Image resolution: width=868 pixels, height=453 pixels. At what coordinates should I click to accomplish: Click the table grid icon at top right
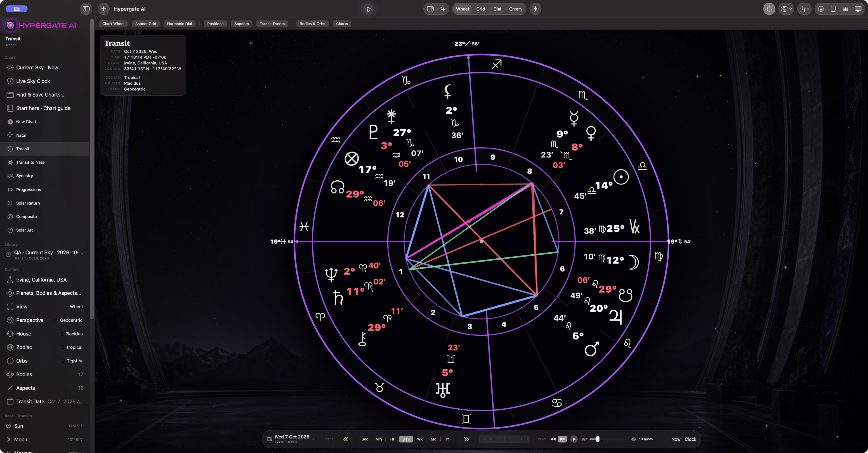tap(845, 9)
